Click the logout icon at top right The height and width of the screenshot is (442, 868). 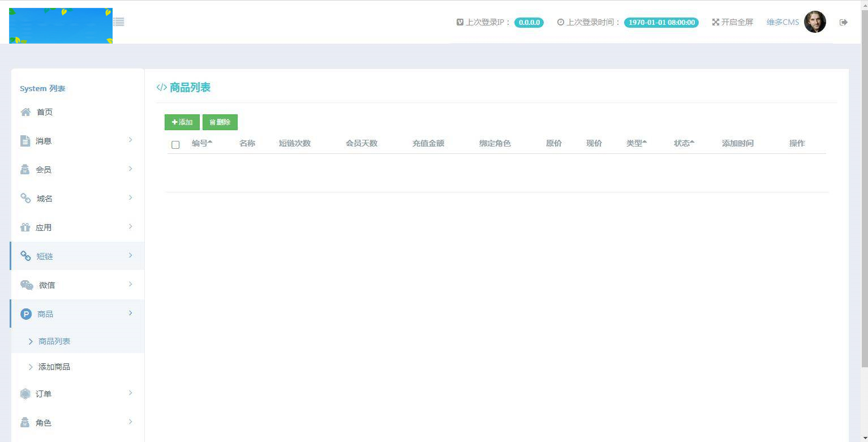[843, 22]
